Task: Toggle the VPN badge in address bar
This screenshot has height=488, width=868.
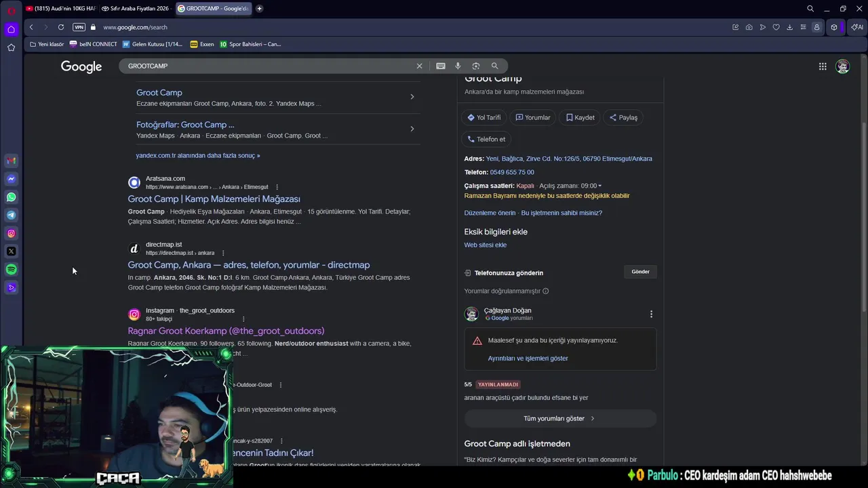Action: pyautogui.click(x=79, y=27)
